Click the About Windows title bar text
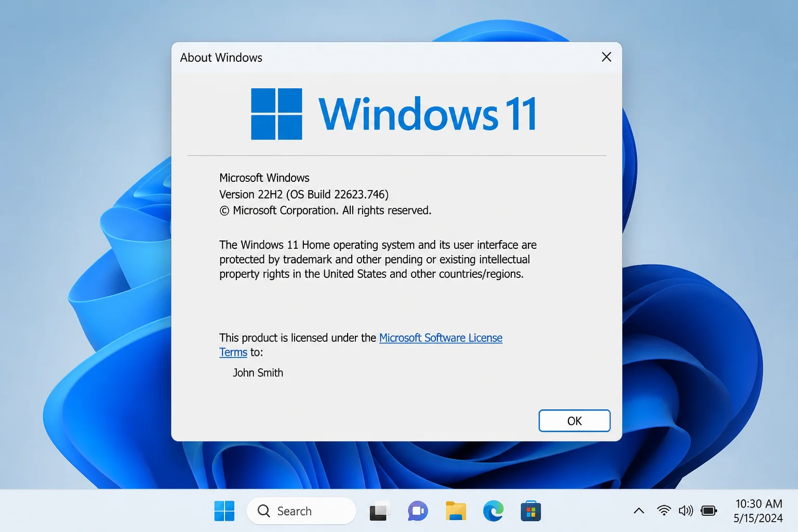This screenshot has width=798, height=532. [x=221, y=58]
